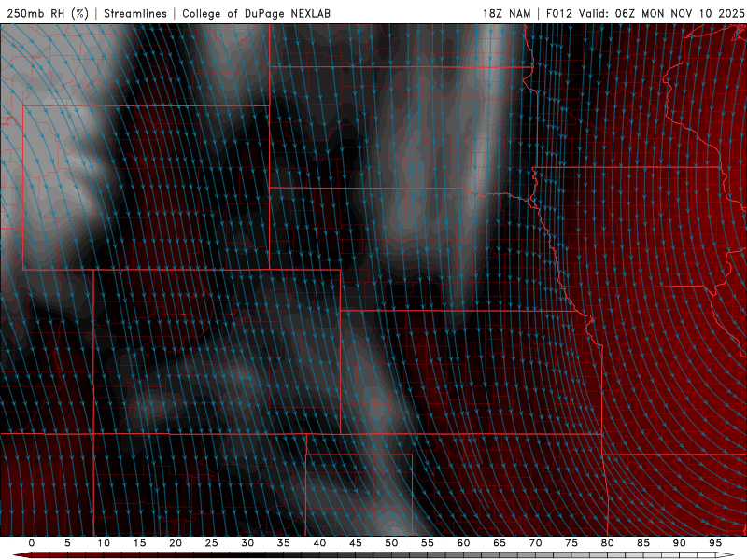
Task: Click the "45" value on the color scale
Action: point(355,543)
